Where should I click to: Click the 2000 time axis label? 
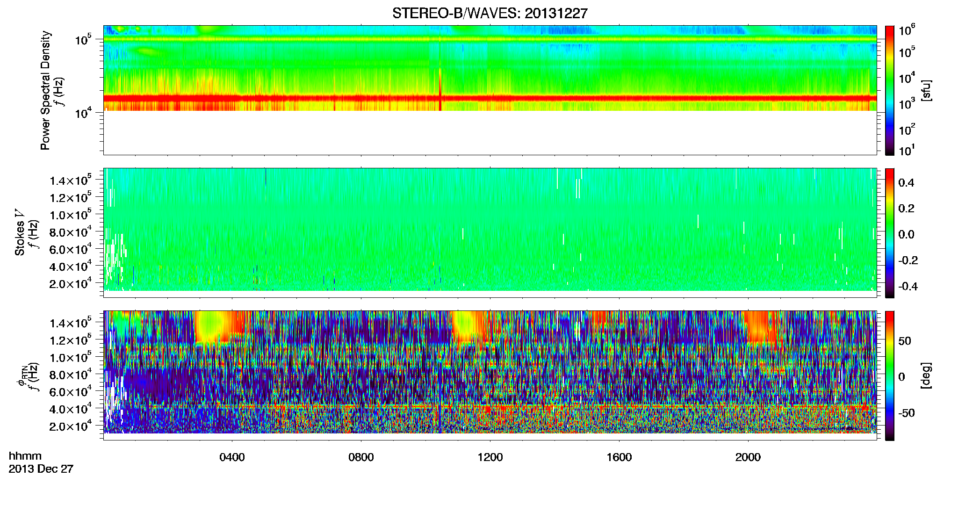pos(748,457)
